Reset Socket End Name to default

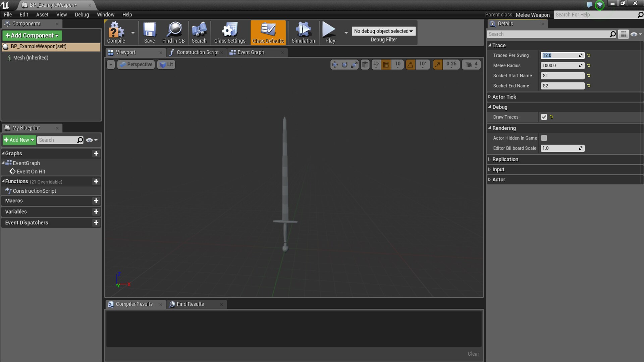point(589,85)
